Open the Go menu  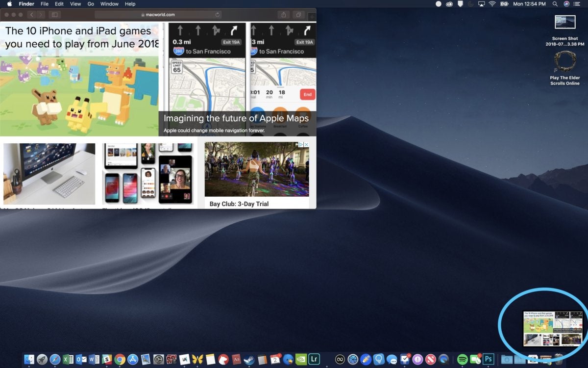tap(91, 4)
